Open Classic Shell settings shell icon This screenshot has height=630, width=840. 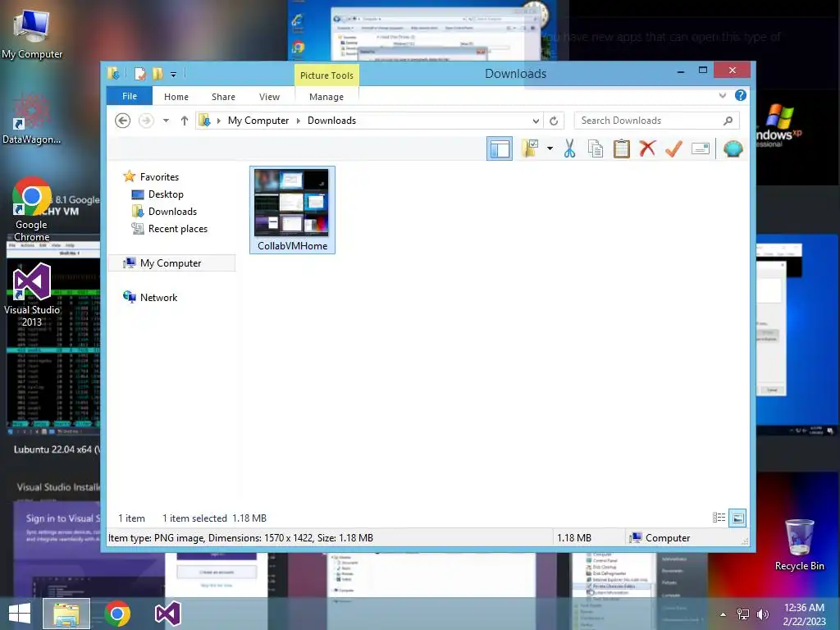coord(733,148)
